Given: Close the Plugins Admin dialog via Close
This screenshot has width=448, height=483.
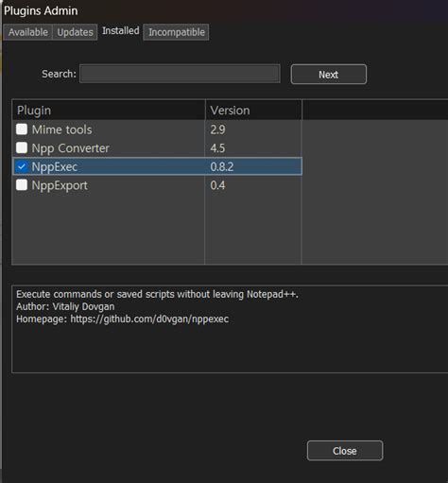Looking at the screenshot, I should (345, 451).
